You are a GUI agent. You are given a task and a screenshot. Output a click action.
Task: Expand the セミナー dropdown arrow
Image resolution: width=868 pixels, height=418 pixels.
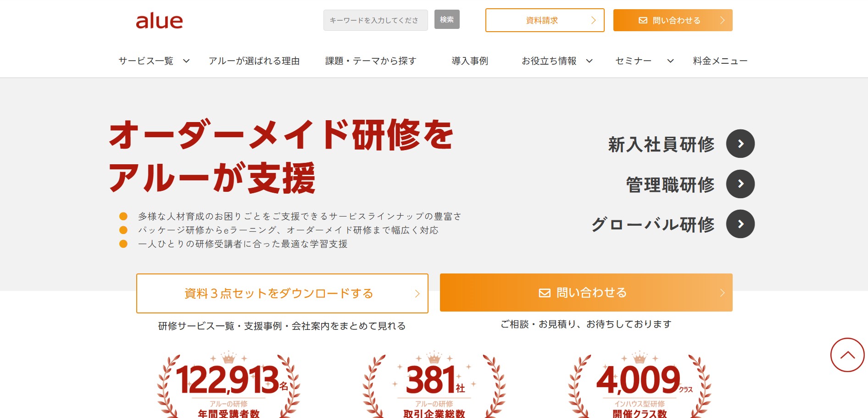[670, 61]
